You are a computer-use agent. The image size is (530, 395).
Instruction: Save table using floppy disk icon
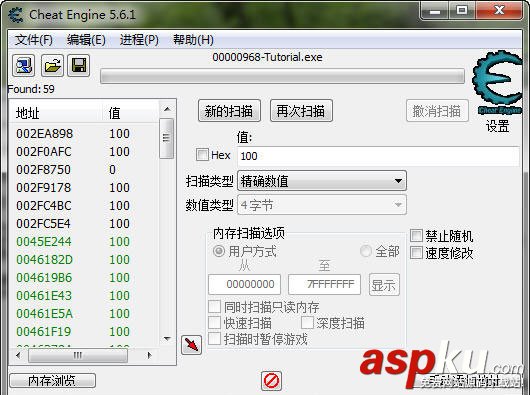click(x=79, y=65)
